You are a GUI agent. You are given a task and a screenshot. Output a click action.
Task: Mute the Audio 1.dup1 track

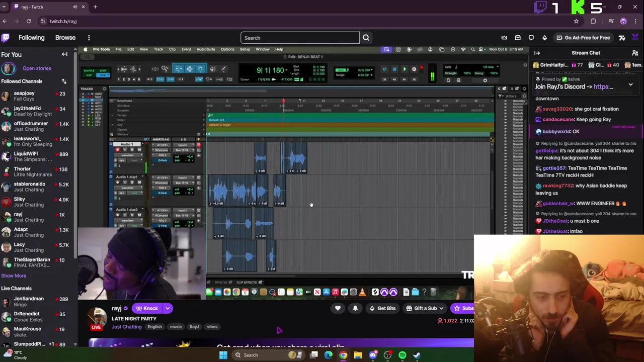(x=139, y=183)
